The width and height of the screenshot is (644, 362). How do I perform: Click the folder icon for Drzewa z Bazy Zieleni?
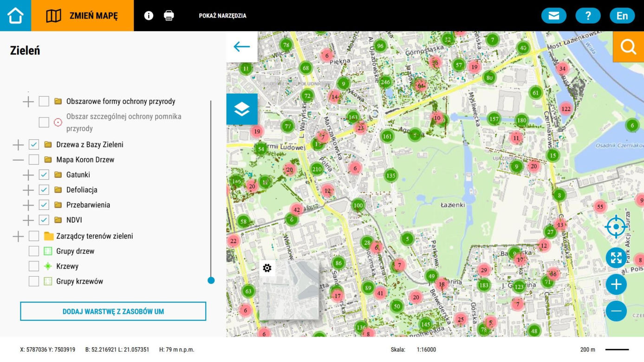(x=48, y=145)
